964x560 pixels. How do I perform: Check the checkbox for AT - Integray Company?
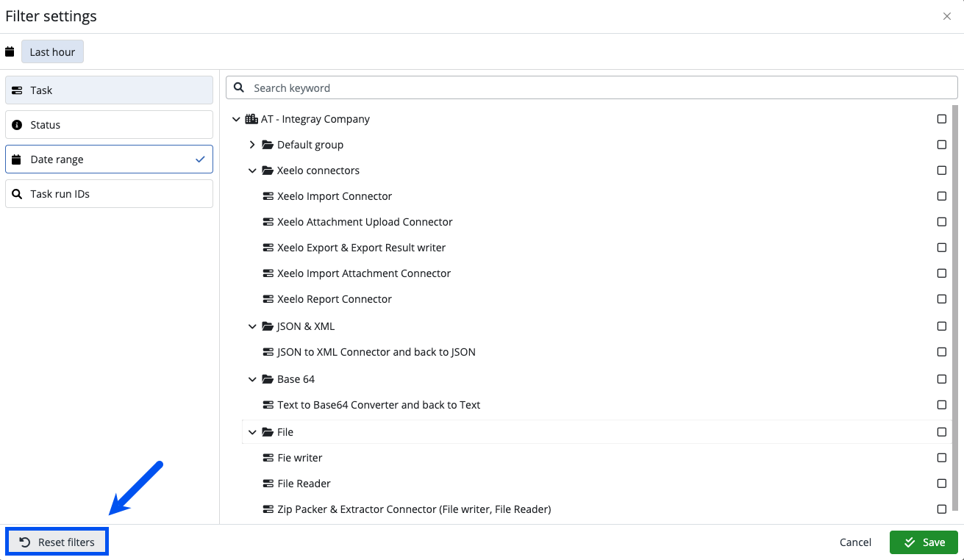pyautogui.click(x=941, y=118)
